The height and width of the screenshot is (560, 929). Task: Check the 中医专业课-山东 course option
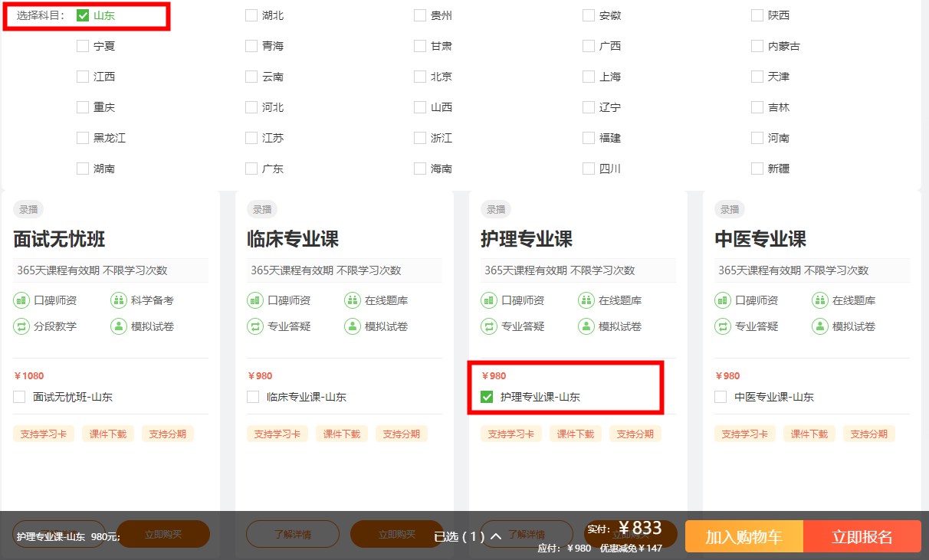click(721, 397)
